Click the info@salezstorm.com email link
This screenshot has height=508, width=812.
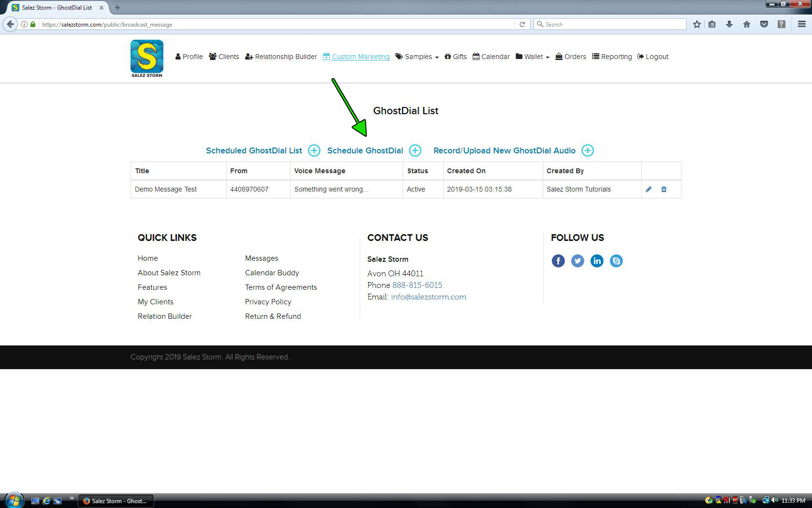coord(428,297)
